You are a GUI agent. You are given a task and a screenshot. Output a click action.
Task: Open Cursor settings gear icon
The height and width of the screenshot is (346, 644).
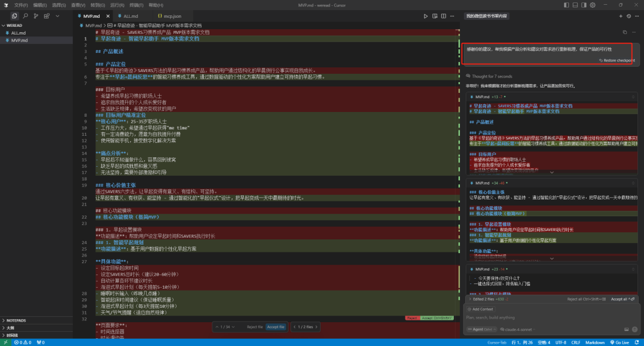[593, 5]
